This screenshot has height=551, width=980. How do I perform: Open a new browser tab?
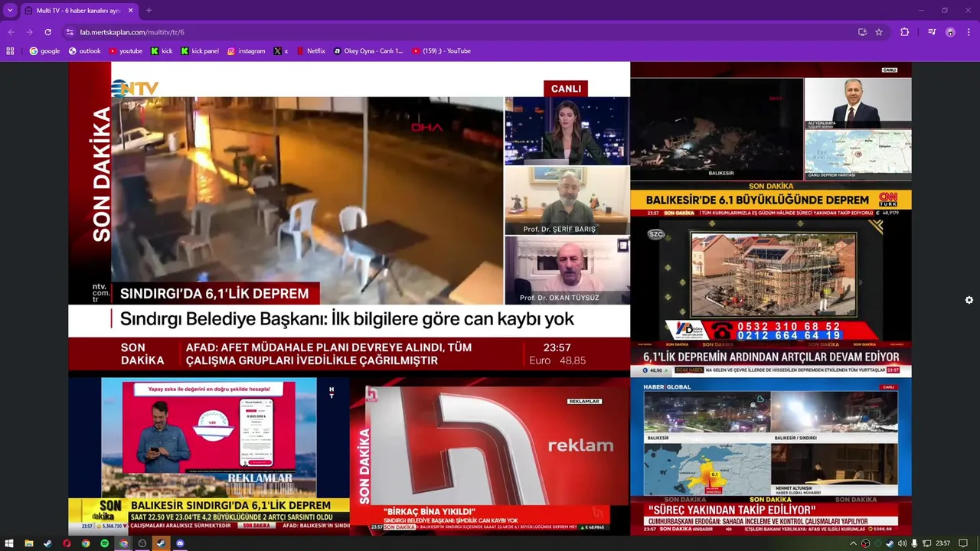coord(149,11)
